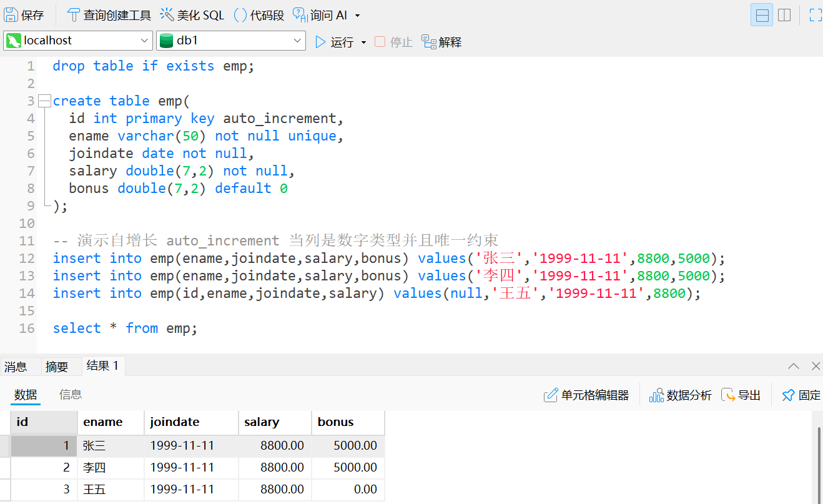The height and width of the screenshot is (504, 823).
Task: Open the Cell Editor (单元格编辑器)
Action: (586, 395)
